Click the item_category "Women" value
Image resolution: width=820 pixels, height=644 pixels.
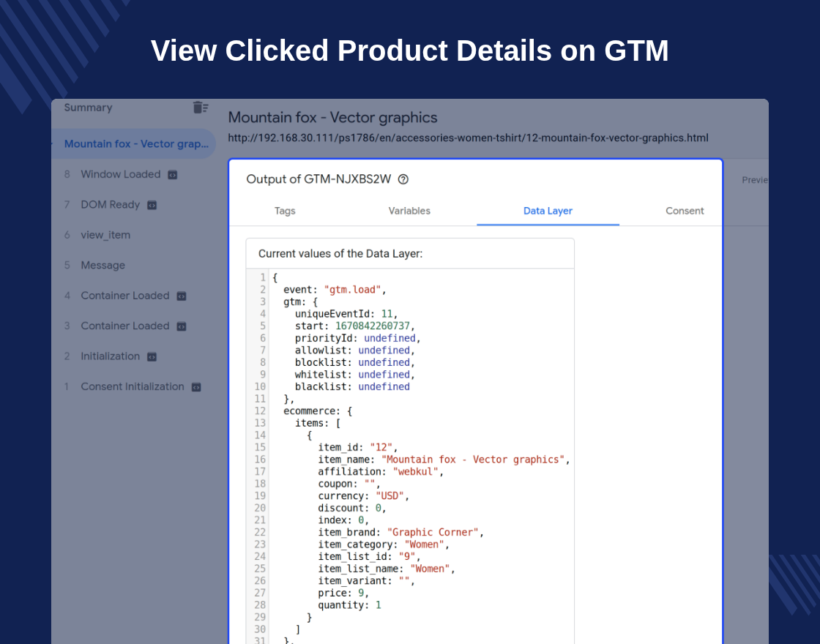click(x=424, y=544)
